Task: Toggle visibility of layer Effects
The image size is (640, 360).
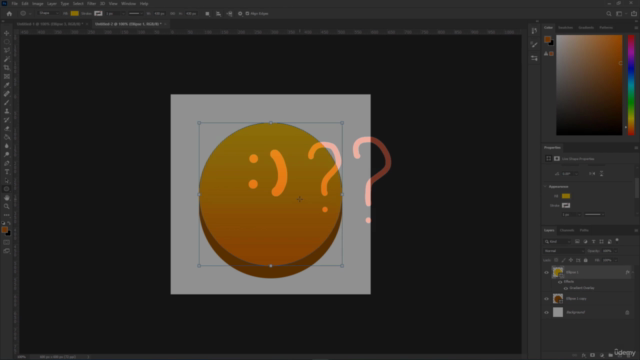Action: point(560,282)
